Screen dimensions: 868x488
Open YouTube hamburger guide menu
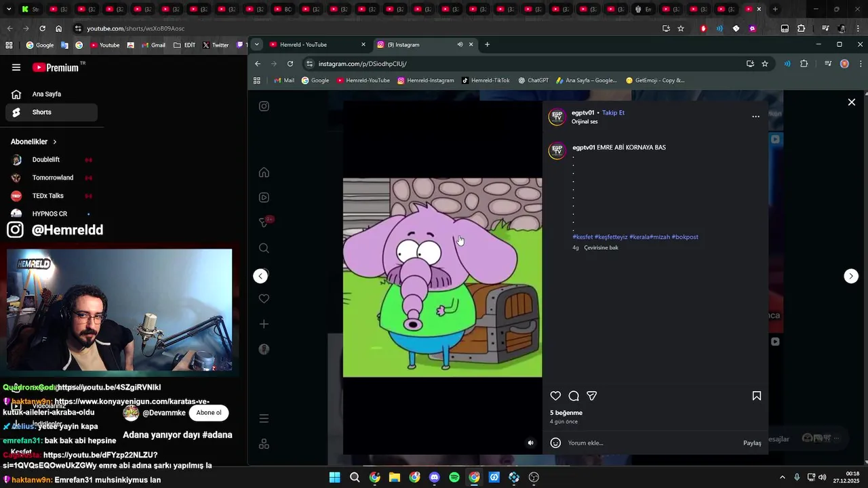point(16,67)
